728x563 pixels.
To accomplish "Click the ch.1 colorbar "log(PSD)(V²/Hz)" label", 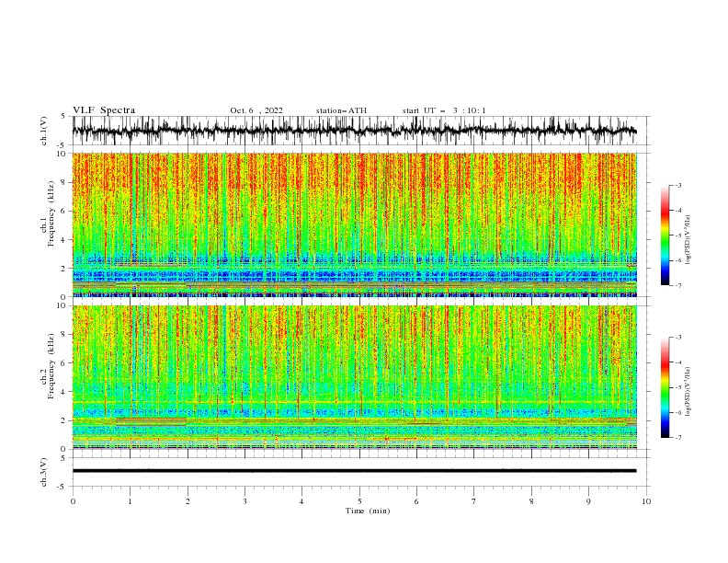I will 688,240.
